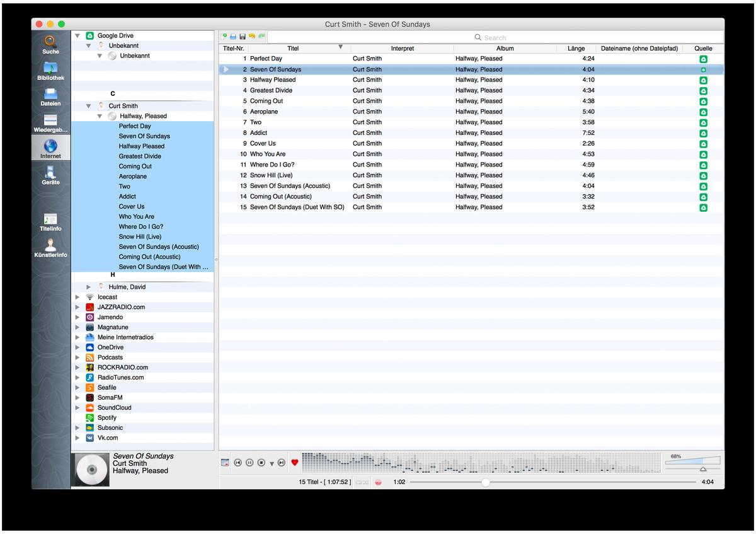Click the blue load playlist icon

(233, 37)
